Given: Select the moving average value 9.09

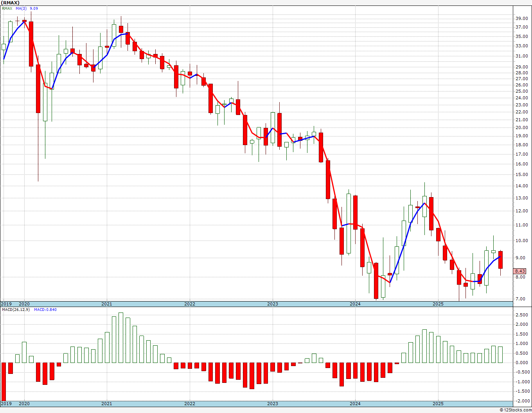Looking at the screenshot, I should click(34, 9).
